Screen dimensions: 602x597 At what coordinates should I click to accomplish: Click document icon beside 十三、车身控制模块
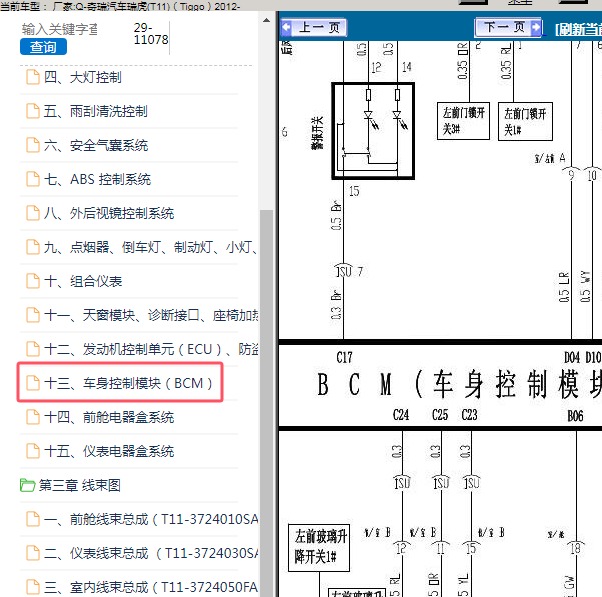[33, 383]
